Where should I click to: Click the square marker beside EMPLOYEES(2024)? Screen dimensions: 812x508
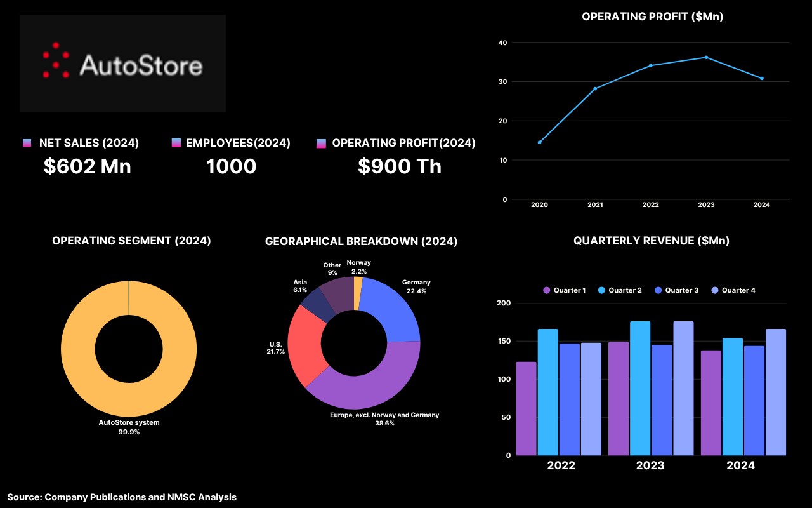click(176, 144)
